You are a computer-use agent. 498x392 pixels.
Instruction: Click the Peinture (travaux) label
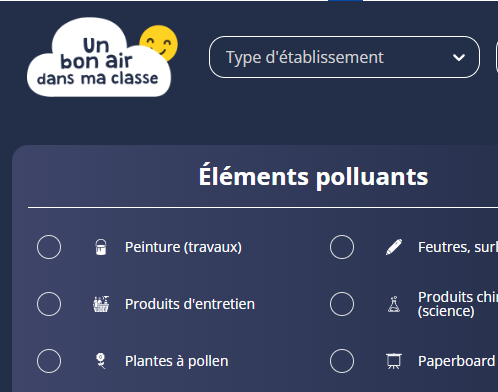click(183, 247)
